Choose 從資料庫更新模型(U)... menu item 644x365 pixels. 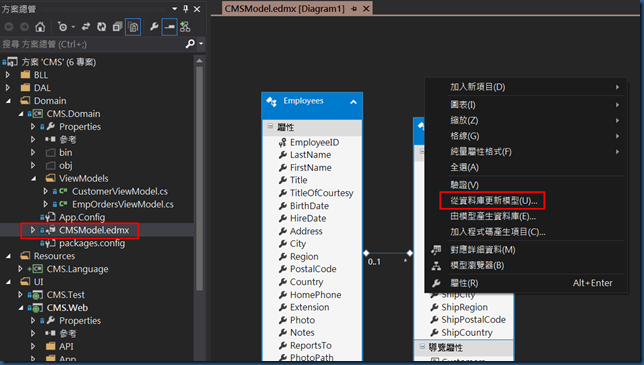(x=526, y=201)
